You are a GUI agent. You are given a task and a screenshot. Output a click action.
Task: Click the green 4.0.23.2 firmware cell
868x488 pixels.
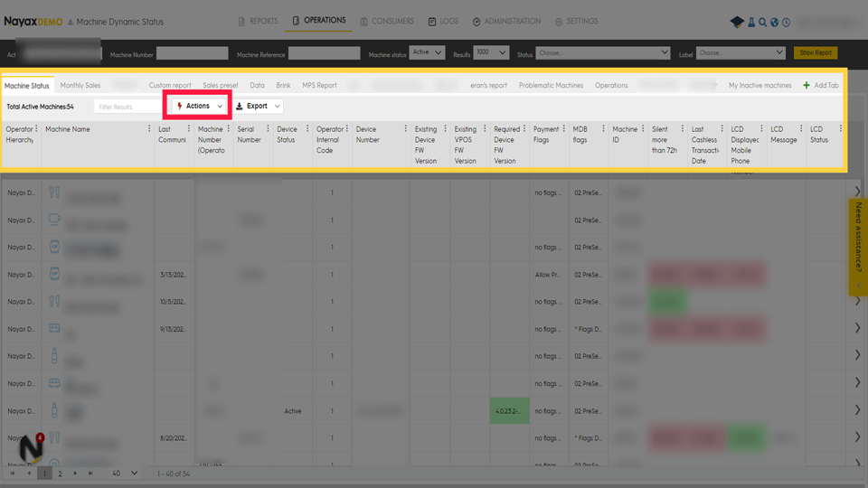click(509, 410)
